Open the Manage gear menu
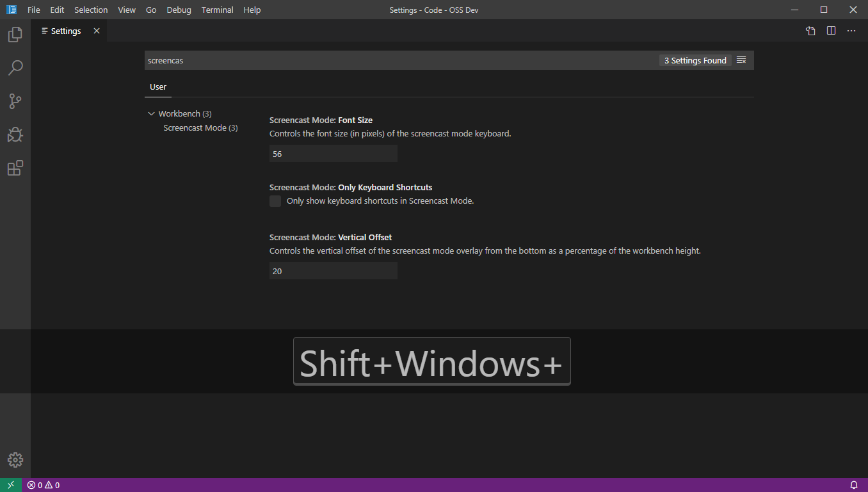Viewport: 868px width, 492px height. (15, 460)
